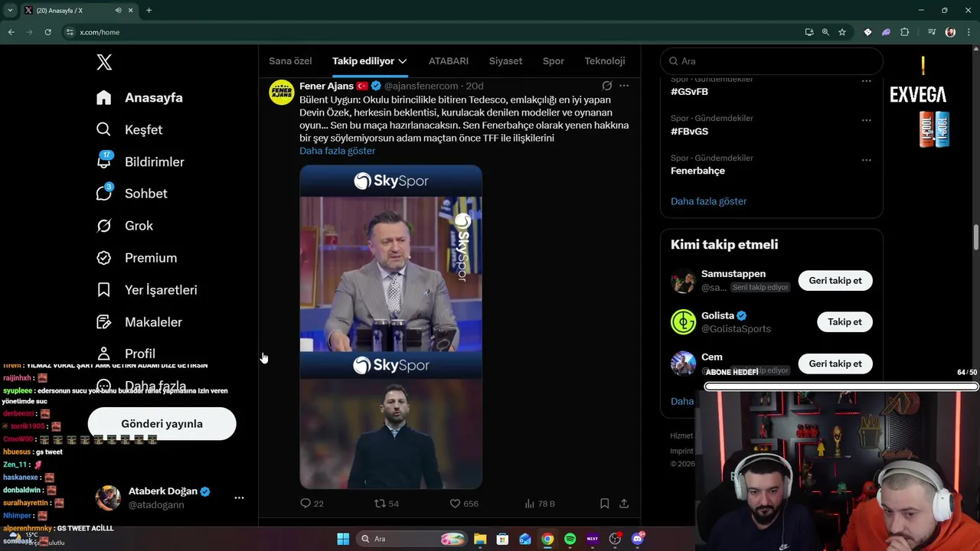Open Fener Ajans avatar picture
The width and height of the screenshot is (980, 551).
point(282,92)
